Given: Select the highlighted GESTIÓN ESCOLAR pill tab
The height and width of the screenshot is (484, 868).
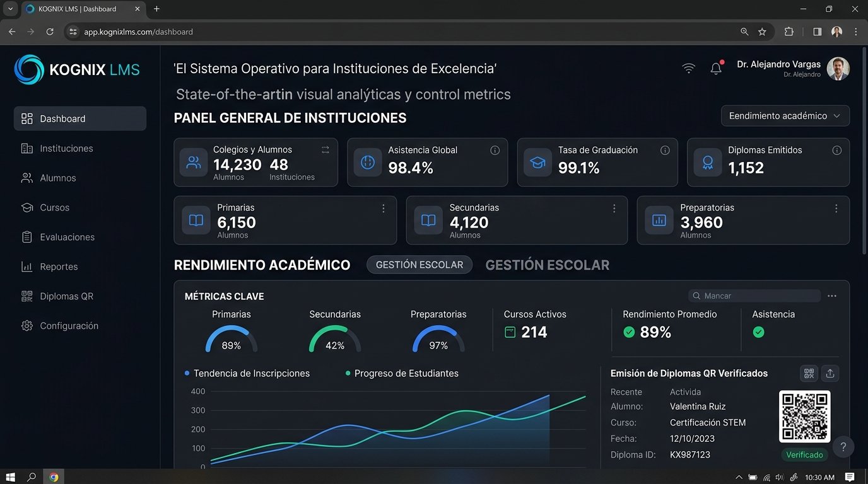Looking at the screenshot, I should pyautogui.click(x=419, y=265).
